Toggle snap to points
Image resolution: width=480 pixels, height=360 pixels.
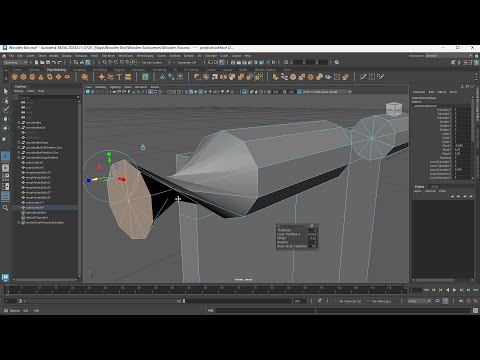116,62
